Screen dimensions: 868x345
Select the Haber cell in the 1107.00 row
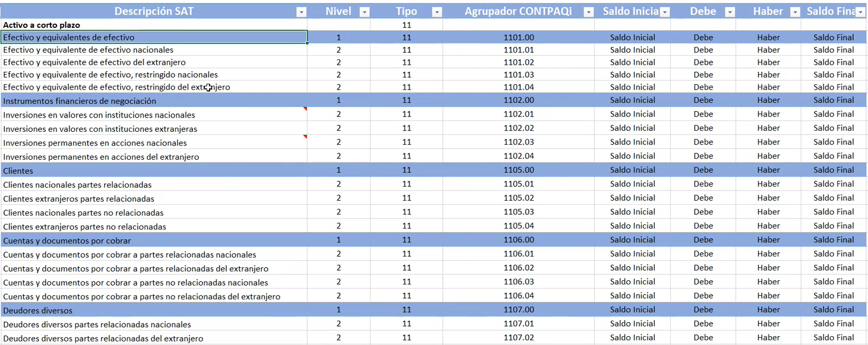click(x=768, y=310)
